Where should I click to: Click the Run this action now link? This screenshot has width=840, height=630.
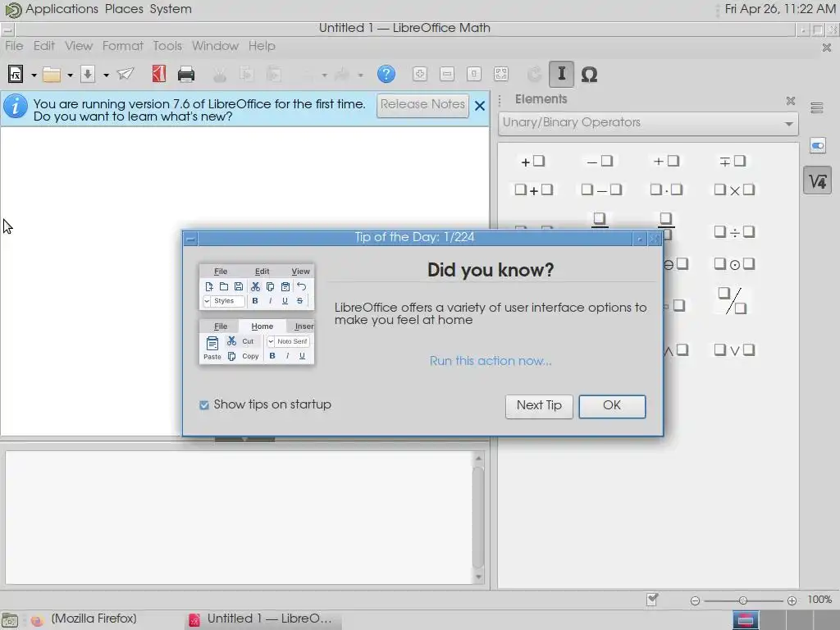click(491, 361)
